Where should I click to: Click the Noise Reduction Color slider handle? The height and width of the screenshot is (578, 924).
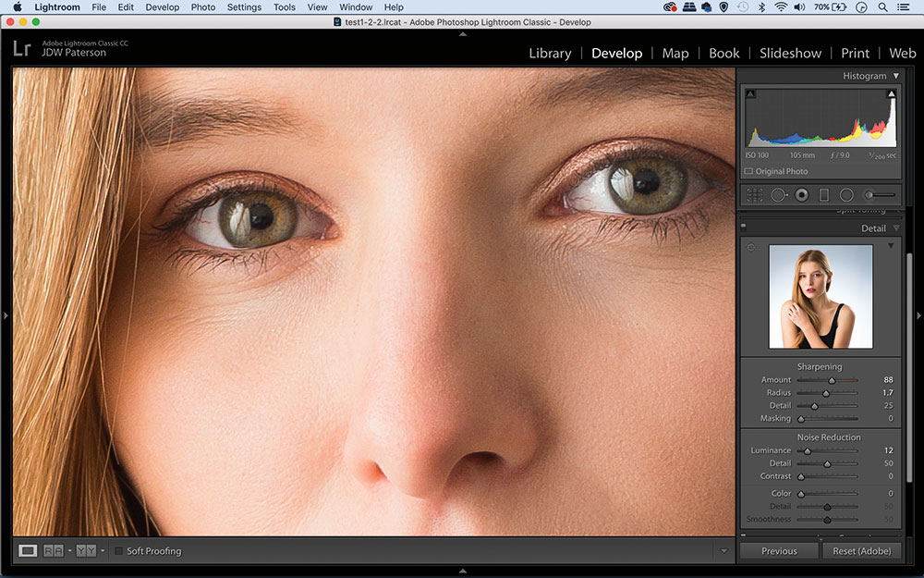click(x=801, y=494)
